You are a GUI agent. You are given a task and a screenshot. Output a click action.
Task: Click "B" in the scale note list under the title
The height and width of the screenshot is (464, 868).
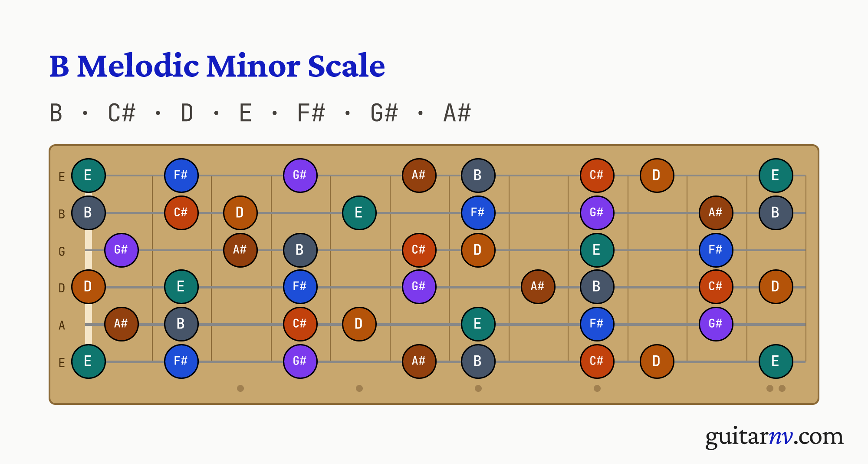(x=56, y=113)
